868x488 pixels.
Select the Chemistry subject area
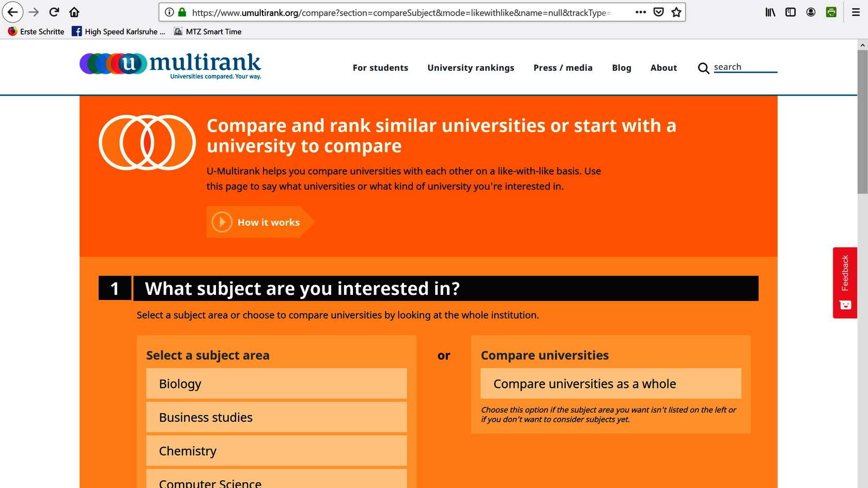pos(276,451)
